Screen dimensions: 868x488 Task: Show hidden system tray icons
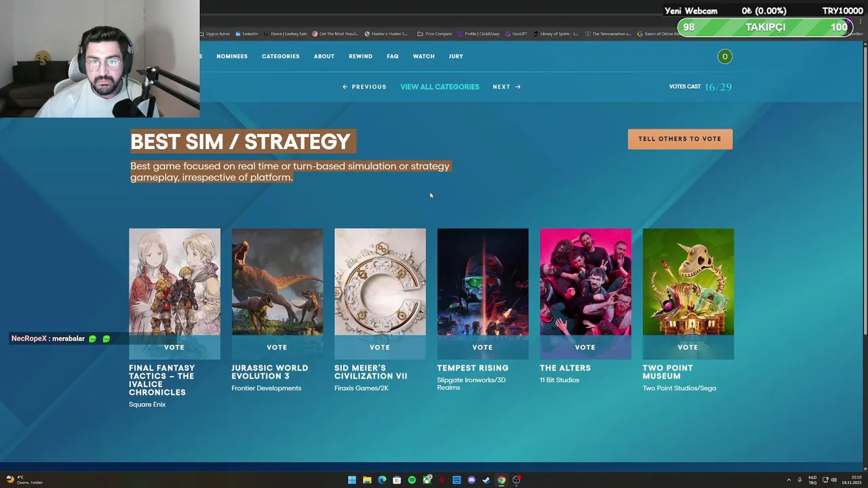789,480
